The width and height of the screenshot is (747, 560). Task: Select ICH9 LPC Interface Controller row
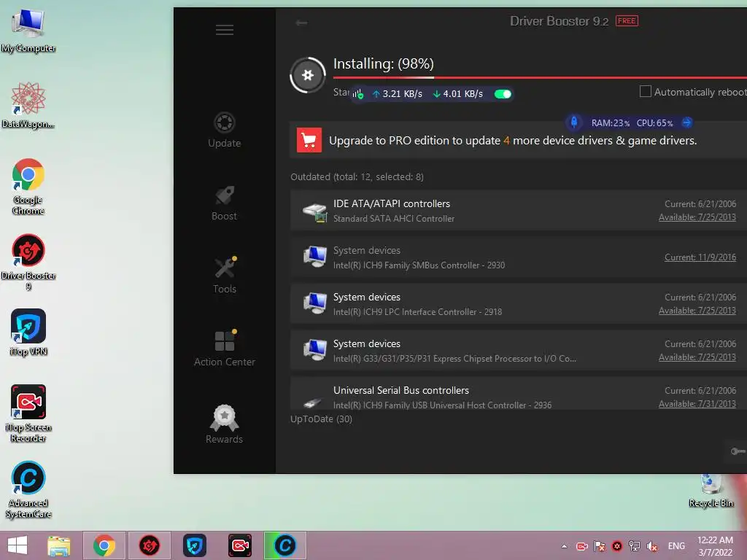click(x=519, y=304)
